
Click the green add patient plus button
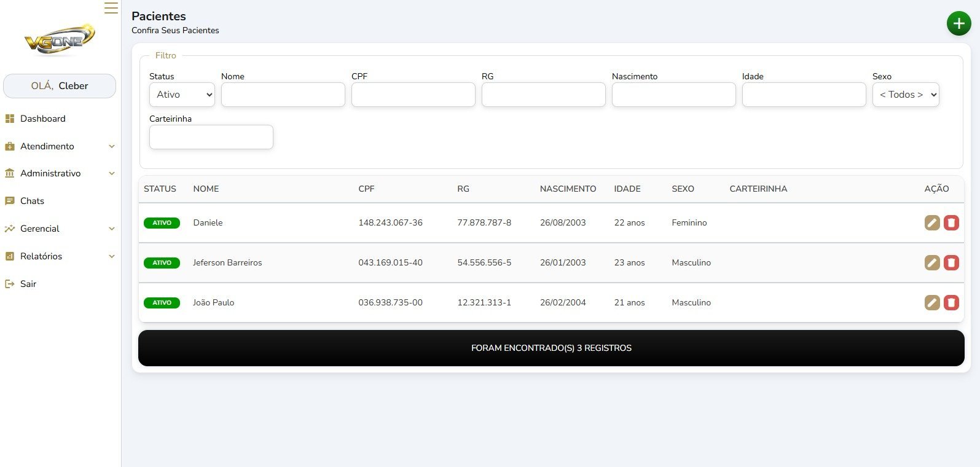(x=958, y=23)
